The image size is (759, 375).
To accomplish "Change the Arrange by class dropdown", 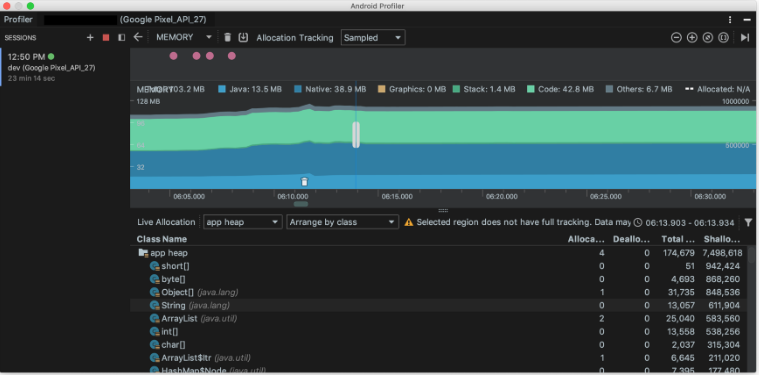I will point(342,222).
